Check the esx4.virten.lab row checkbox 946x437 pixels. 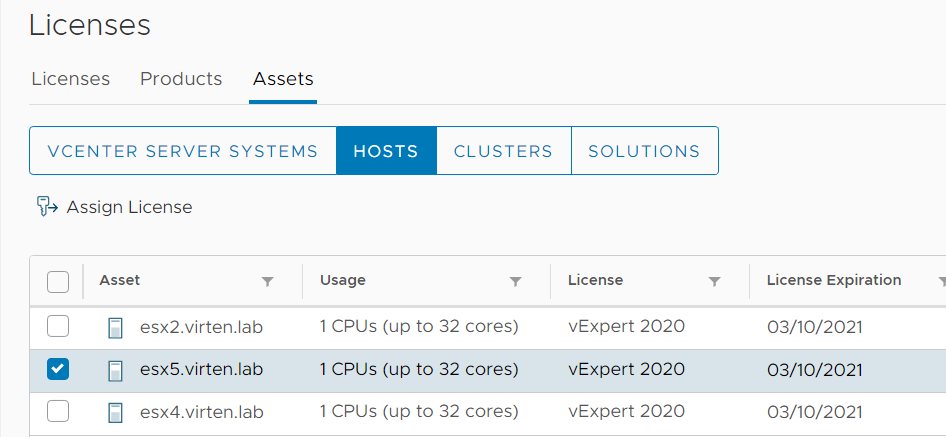[x=58, y=411]
